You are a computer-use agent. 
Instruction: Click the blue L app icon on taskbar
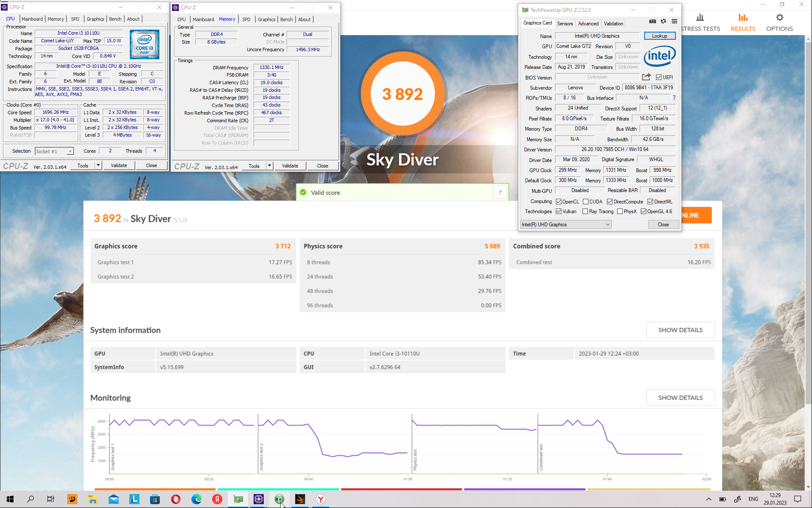point(134,499)
